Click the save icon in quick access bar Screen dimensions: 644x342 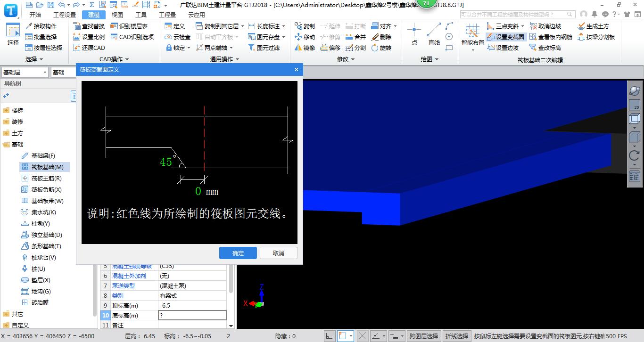(x=50, y=5)
